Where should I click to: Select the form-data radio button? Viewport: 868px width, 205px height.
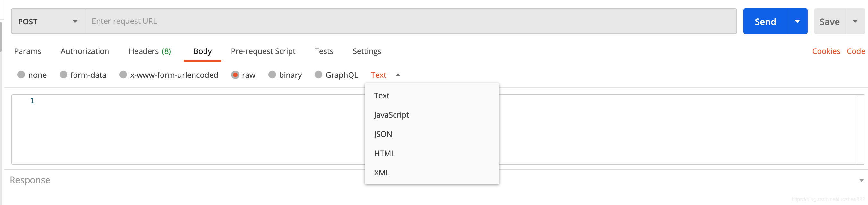63,75
